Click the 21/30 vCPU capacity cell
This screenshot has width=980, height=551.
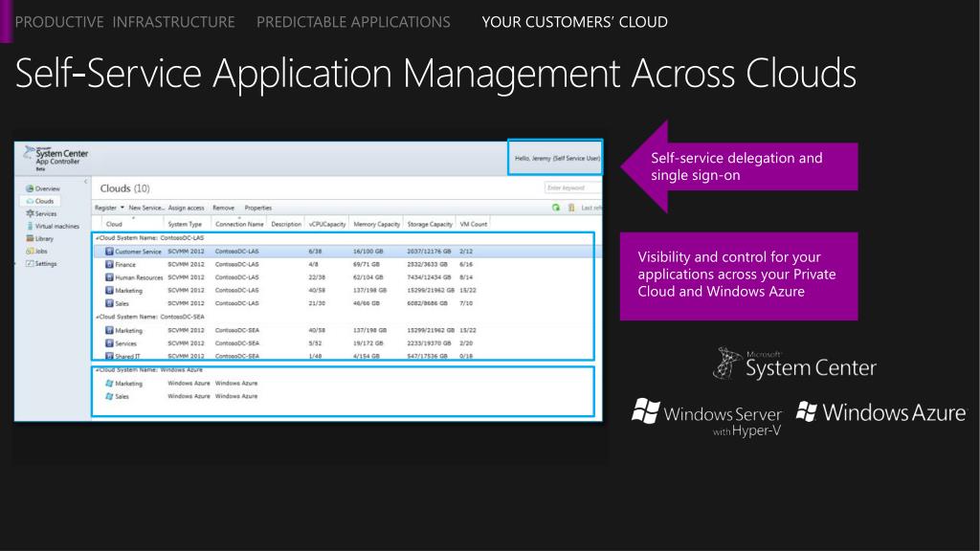pyautogui.click(x=317, y=303)
